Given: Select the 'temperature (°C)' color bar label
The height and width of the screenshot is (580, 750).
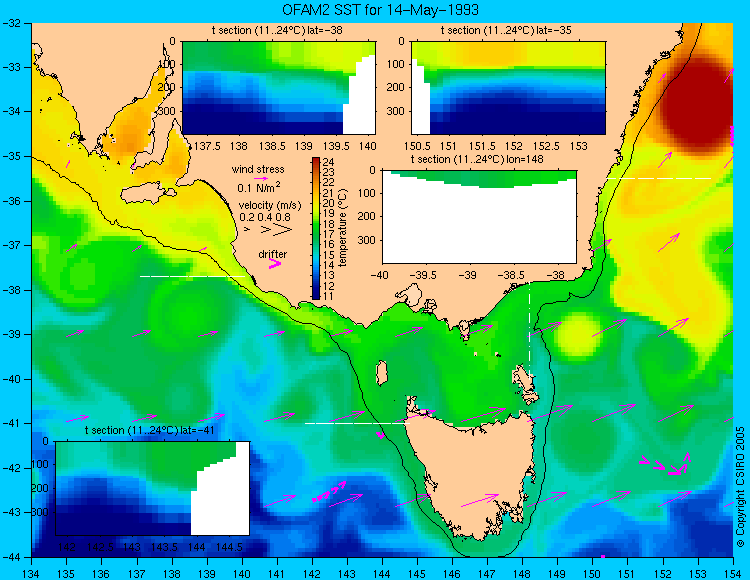Looking at the screenshot, I should pos(342,228).
